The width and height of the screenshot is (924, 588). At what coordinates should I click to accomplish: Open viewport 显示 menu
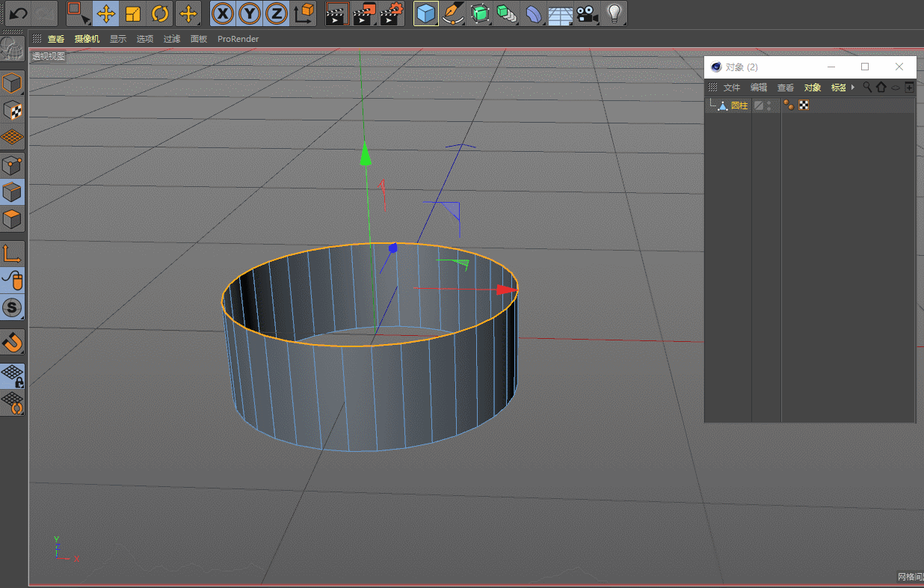click(x=118, y=39)
